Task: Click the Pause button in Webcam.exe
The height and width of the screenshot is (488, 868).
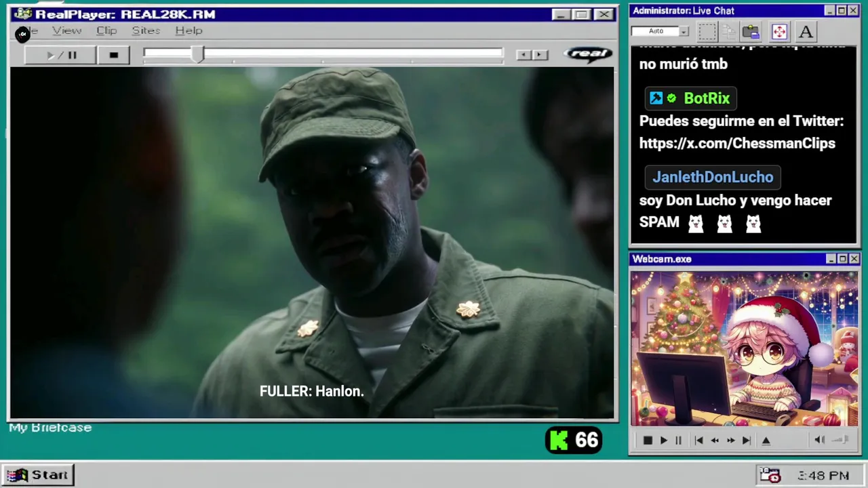Action: [x=678, y=441]
